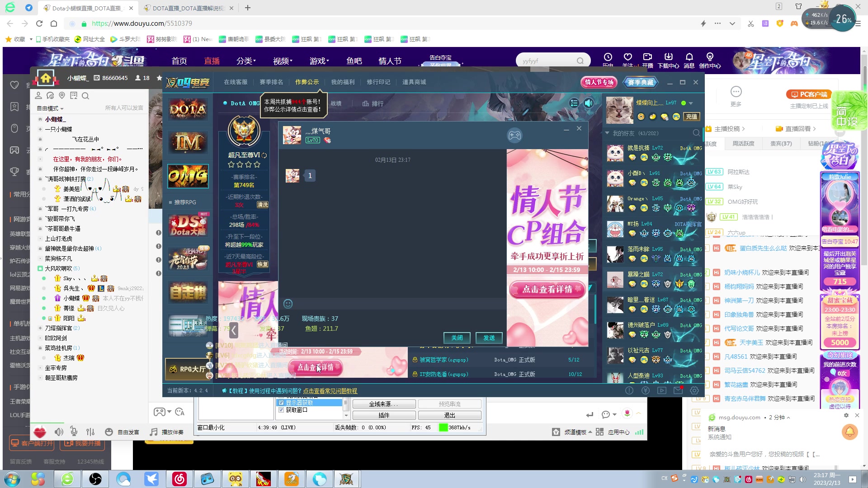
Task: Open the YY channel home icon
Action: (46, 78)
